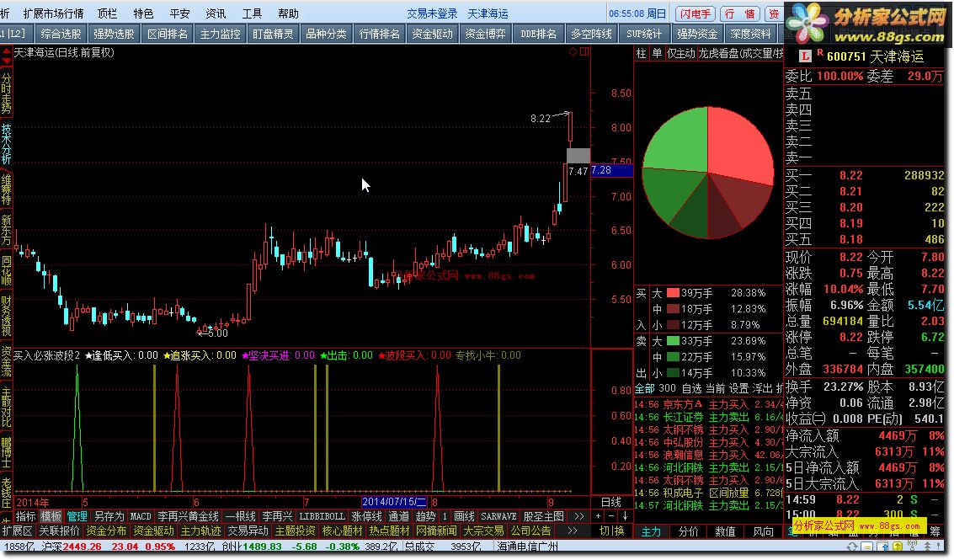Expand more info tabs with lower >> arrow

coord(572,531)
